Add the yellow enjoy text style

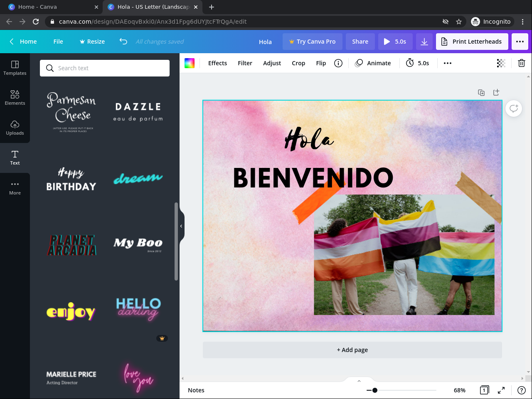point(71,311)
